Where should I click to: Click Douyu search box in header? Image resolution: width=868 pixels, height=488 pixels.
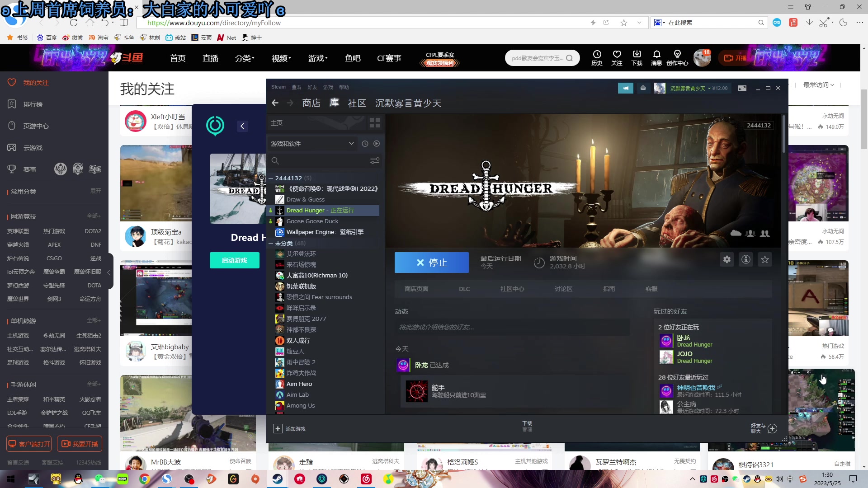pyautogui.click(x=542, y=58)
